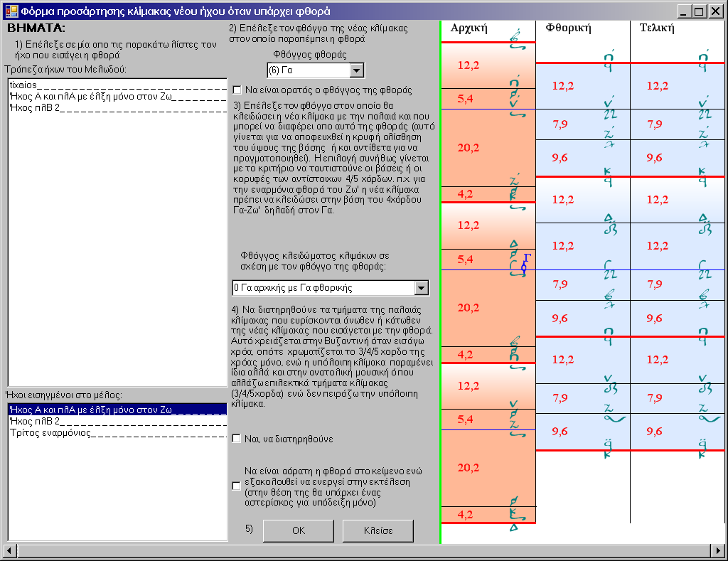This screenshot has width=728, height=561.
Task: Click the bottom martyria symbol in Τελική column
Action: (x=703, y=448)
